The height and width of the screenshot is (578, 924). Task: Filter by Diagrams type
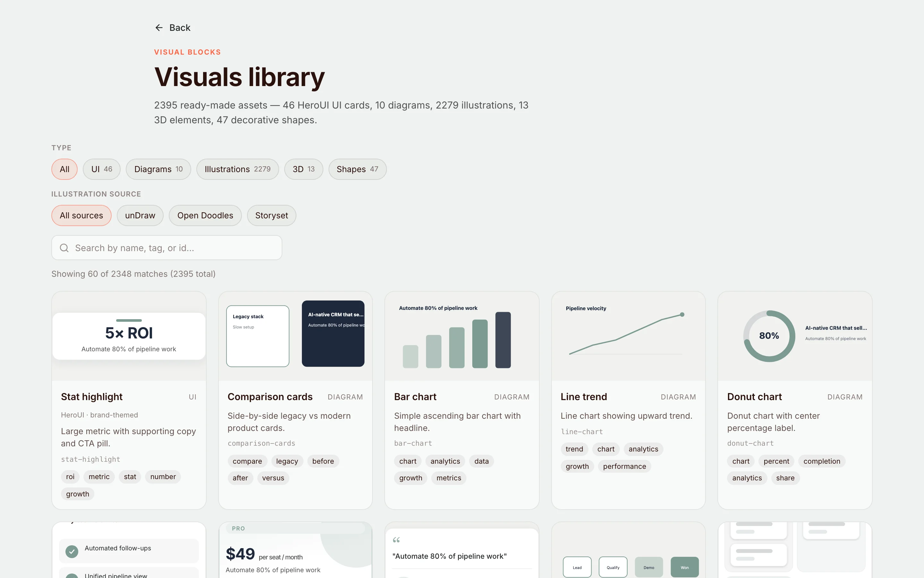coord(158,169)
